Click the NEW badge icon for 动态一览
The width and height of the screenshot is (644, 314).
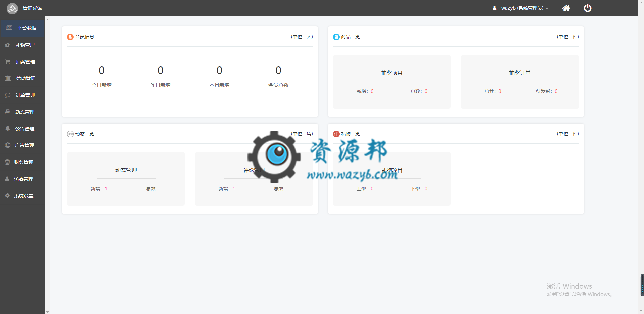[x=70, y=134]
